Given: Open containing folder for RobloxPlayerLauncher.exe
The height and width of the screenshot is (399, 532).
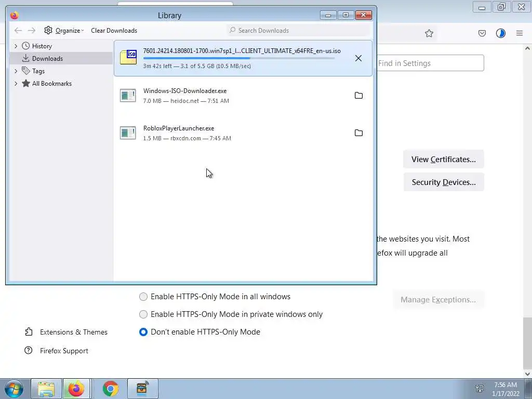Looking at the screenshot, I should tap(358, 132).
